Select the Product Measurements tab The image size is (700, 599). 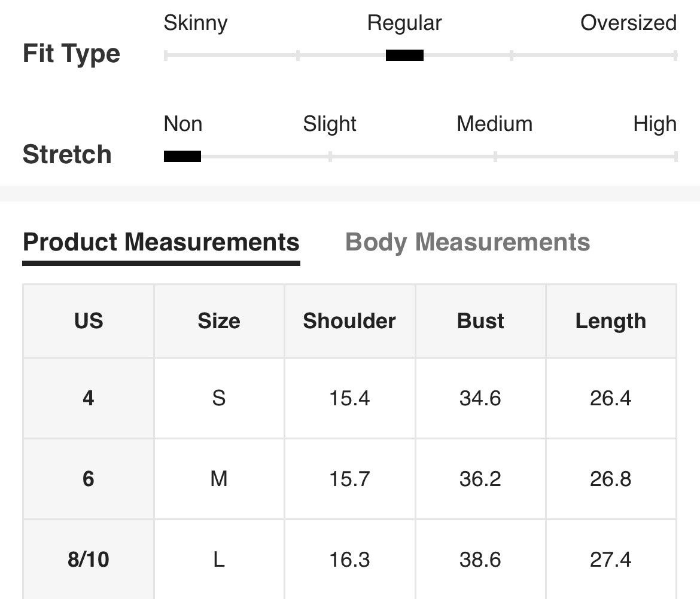point(161,242)
